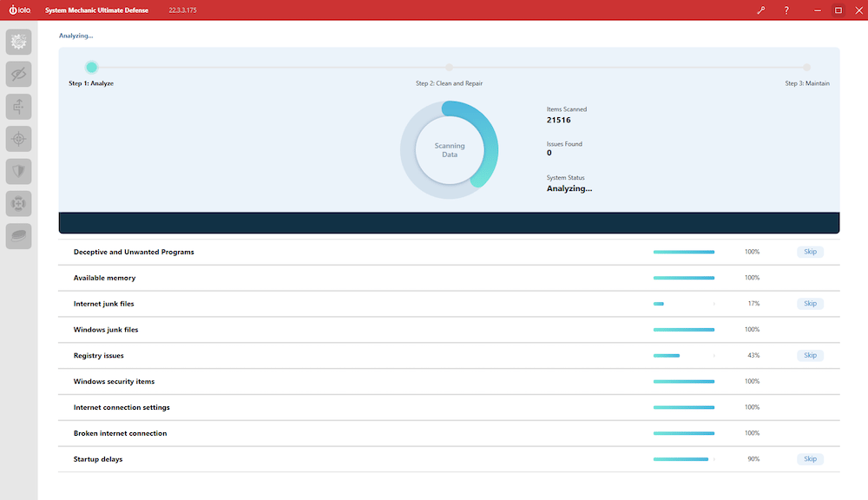Open the shield Security sidebar icon

pos(19,171)
